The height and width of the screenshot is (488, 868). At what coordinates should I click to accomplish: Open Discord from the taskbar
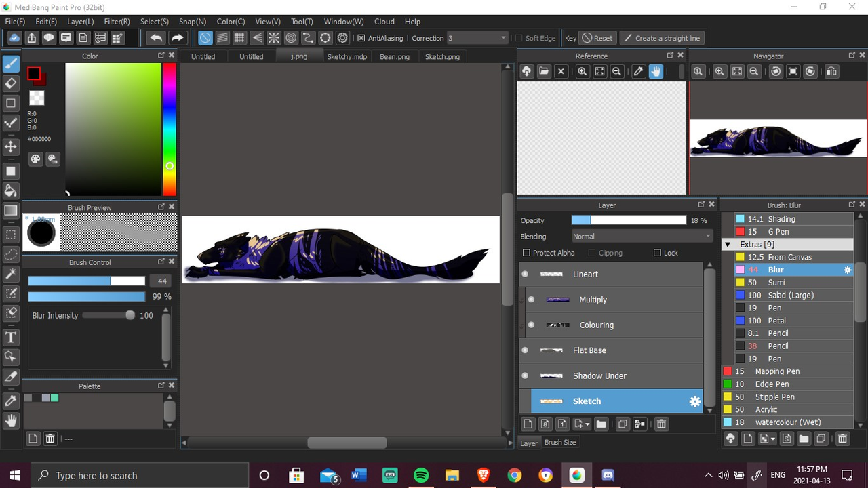pos(608,475)
